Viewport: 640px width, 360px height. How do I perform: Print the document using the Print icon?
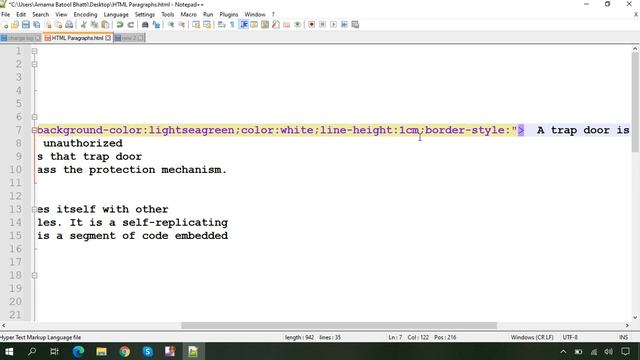point(69,24)
